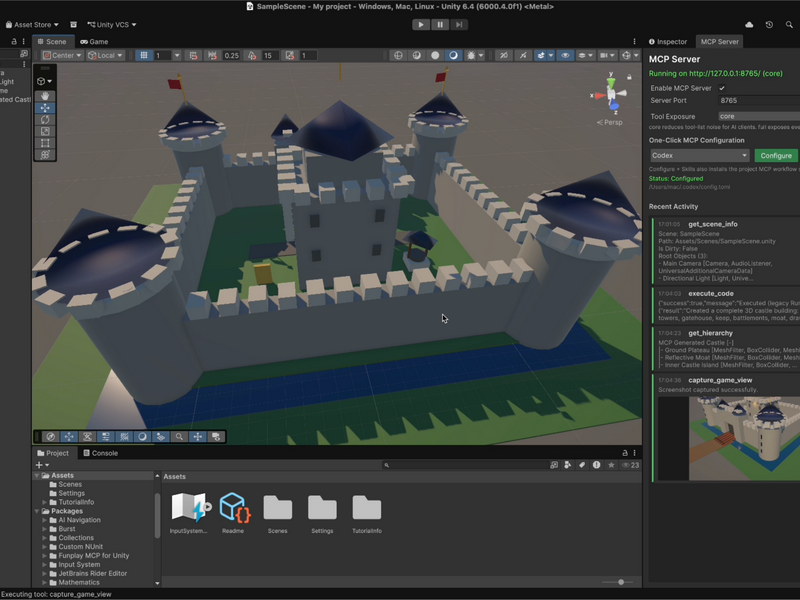Select the Readme asset
The width and height of the screenshot is (800, 600).
click(233, 512)
